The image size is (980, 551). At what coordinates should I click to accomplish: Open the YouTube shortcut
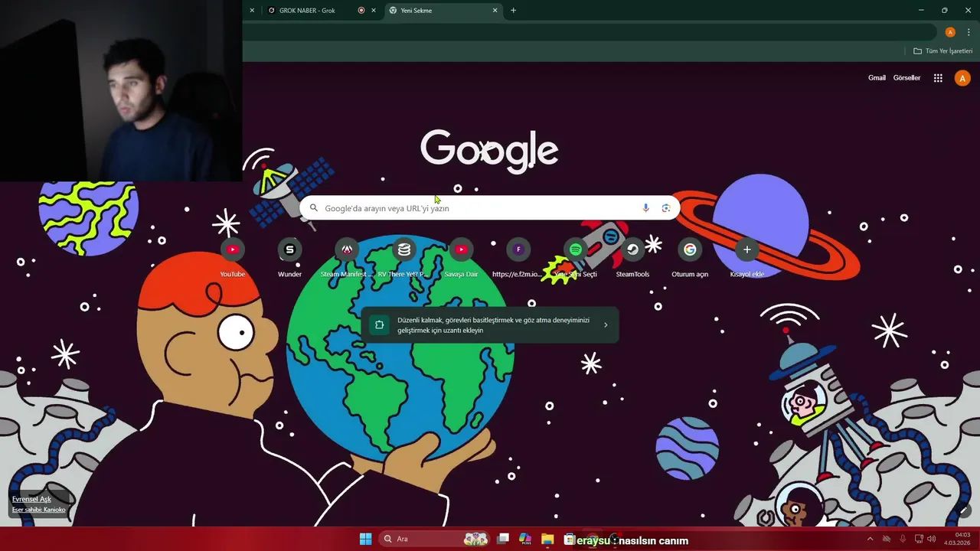pos(233,258)
